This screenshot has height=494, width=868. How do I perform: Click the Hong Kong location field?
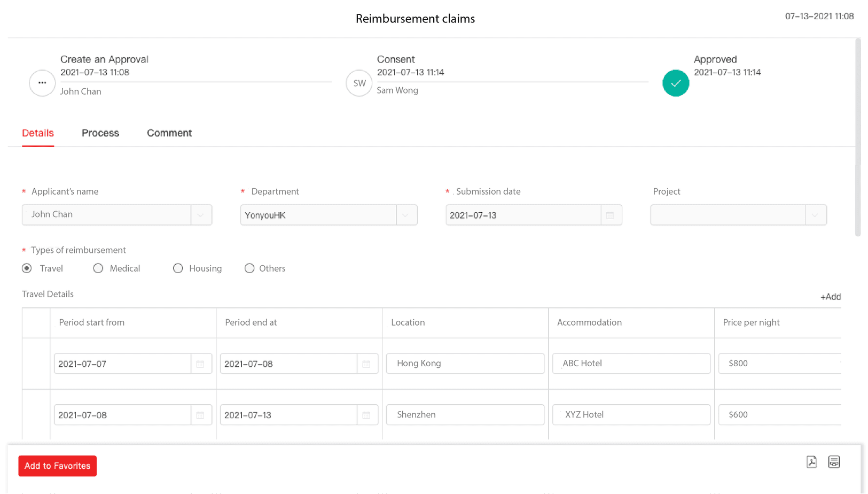(465, 364)
